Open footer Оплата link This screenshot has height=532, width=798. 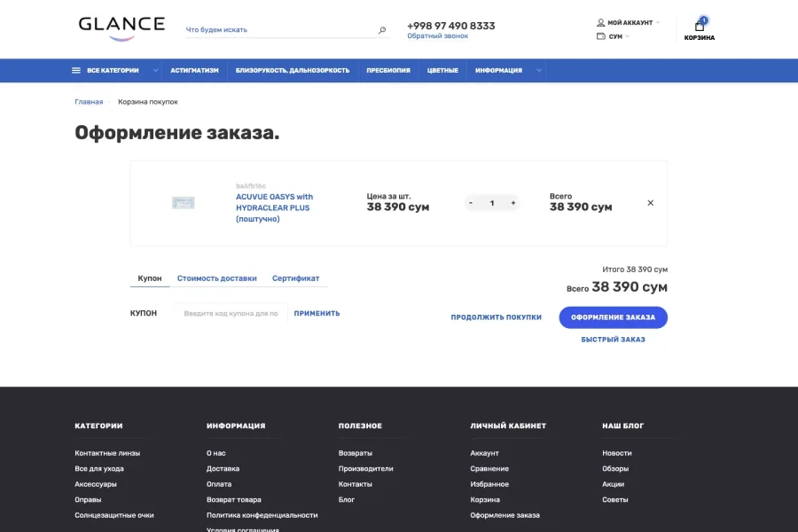pyautogui.click(x=219, y=484)
